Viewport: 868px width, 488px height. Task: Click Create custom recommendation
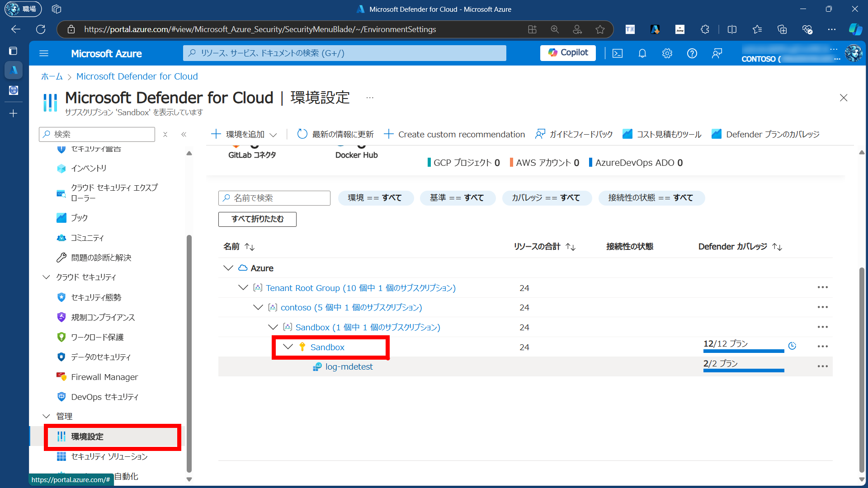coord(454,134)
